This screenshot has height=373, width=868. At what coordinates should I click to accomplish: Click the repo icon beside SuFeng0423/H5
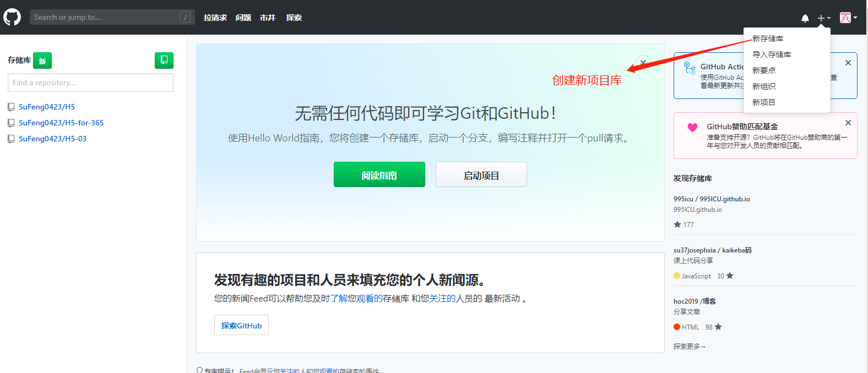pos(11,107)
